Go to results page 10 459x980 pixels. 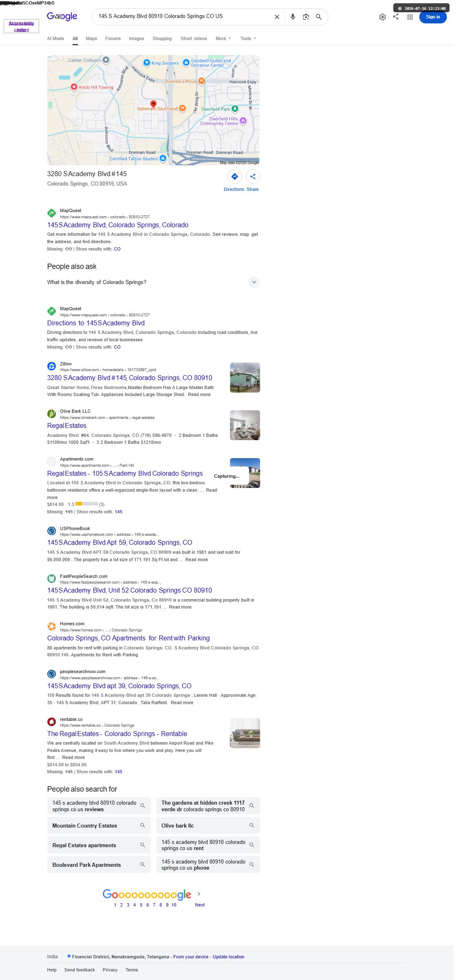[174, 905]
